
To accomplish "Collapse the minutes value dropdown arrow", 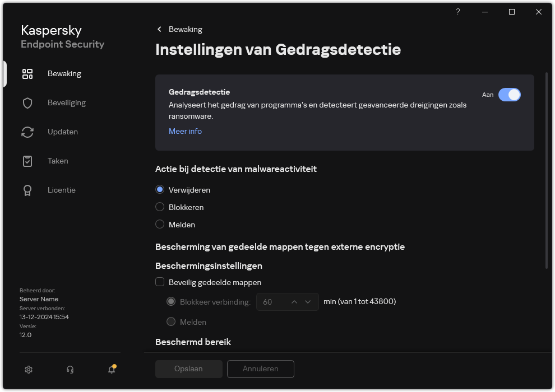I will tap(308, 301).
